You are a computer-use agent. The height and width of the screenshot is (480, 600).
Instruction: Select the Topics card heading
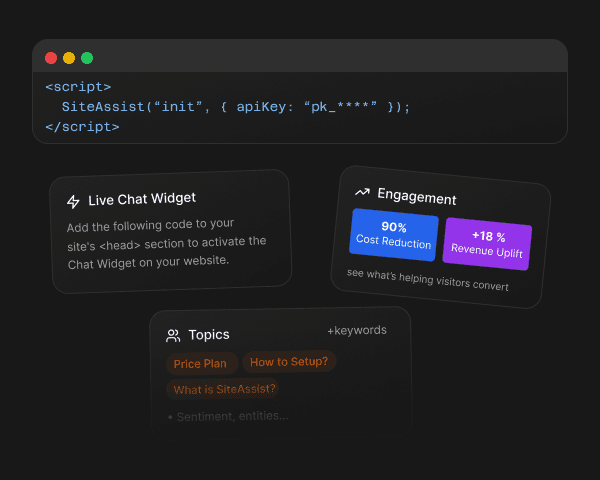click(x=209, y=335)
